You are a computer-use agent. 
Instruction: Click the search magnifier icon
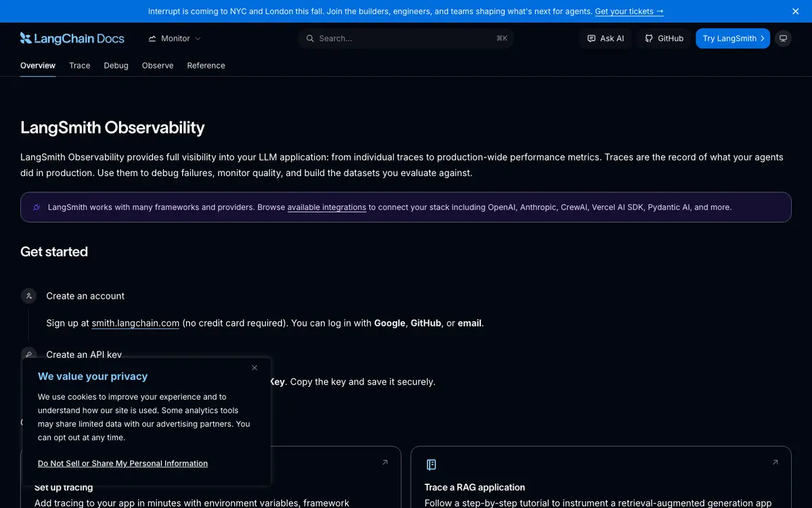point(311,39)
